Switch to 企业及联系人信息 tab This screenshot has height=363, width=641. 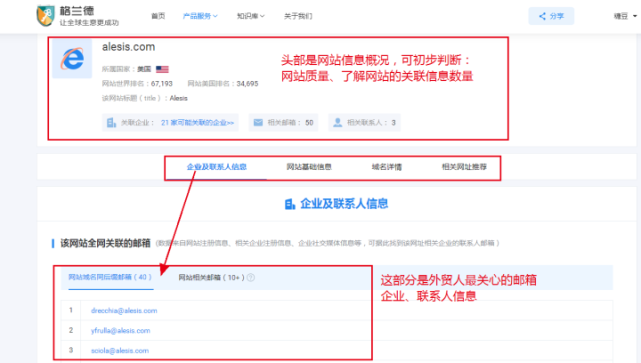pos(217,167)
